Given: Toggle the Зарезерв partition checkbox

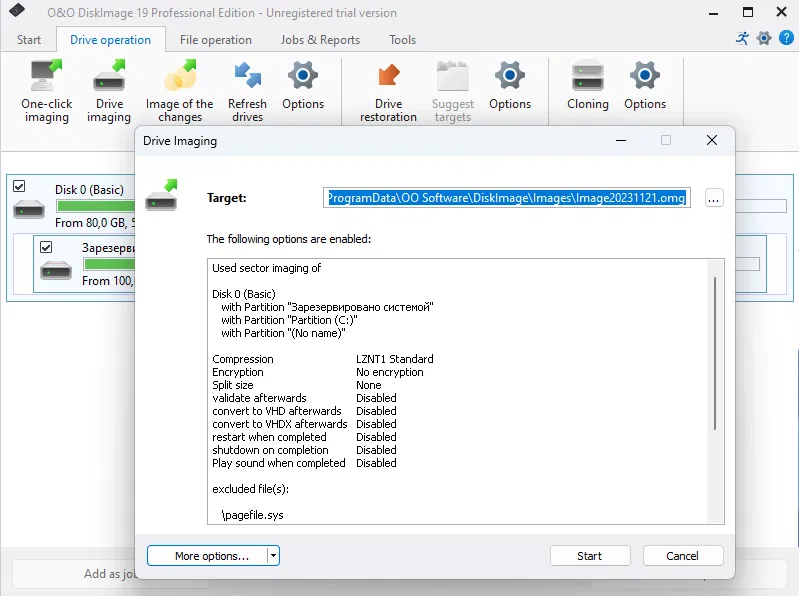Looking at the screenshot, I should 46,247.
